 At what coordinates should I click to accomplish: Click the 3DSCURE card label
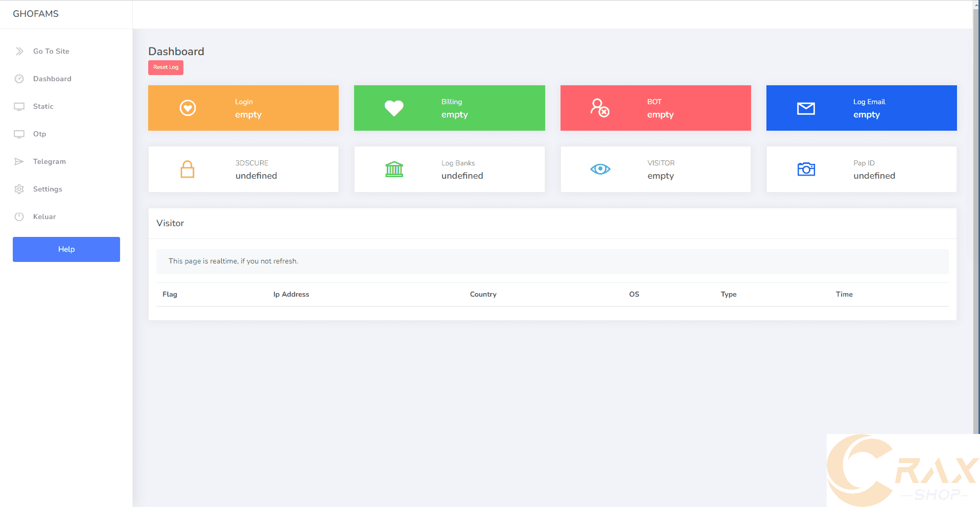coord(252,163)
